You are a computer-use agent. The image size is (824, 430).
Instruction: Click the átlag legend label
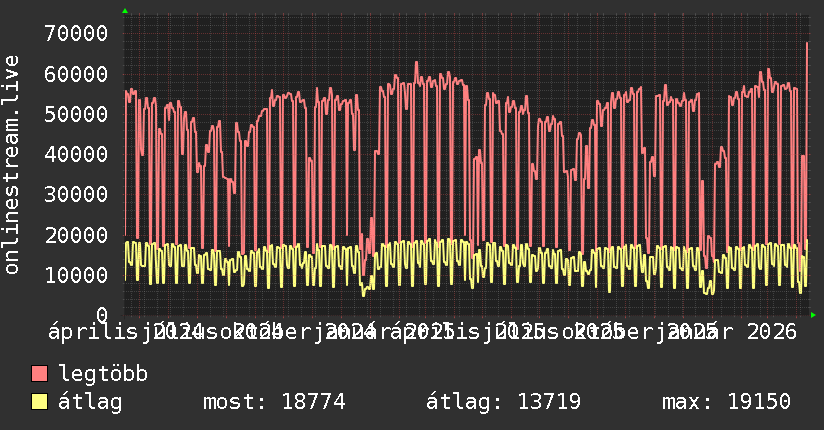tap(90, 402)
